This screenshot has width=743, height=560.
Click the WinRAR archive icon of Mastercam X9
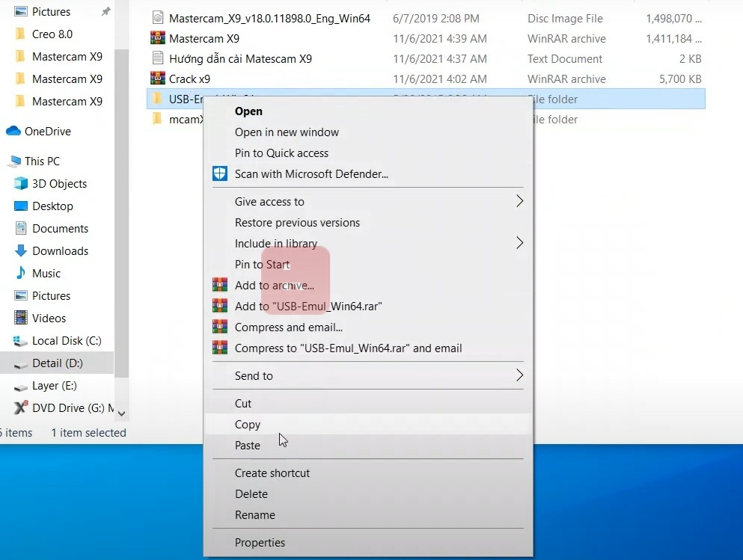(x=157, y=38)
